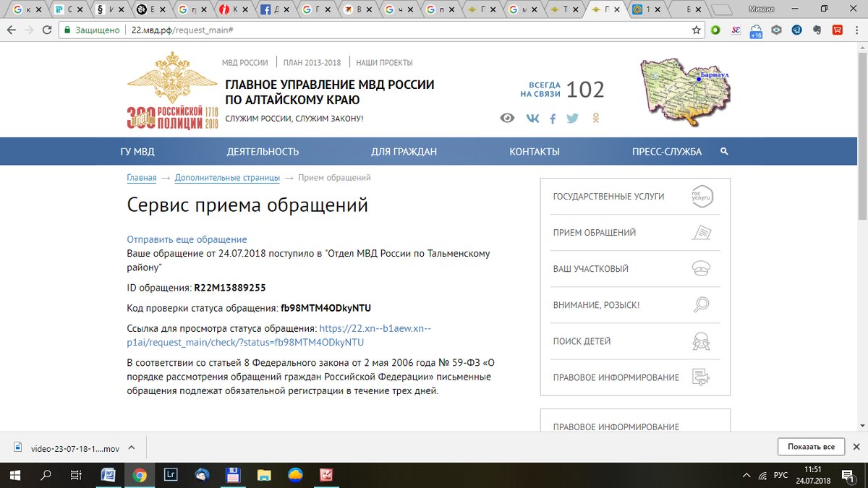The image size is (868, 488).
Task: Open the red shopping cart extension icon
Action: (x=836, y=30)
